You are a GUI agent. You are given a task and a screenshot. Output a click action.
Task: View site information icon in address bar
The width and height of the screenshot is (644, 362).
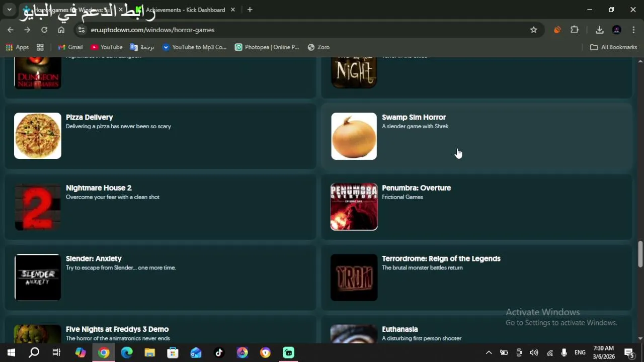(x=82, y=30)
